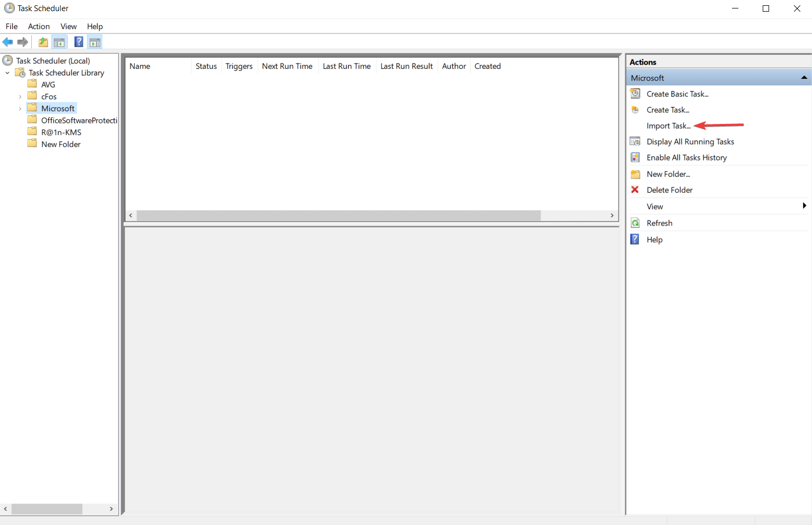Open the View submenu in Actions pane
This screenshot has width=812, height=525.
655,206
